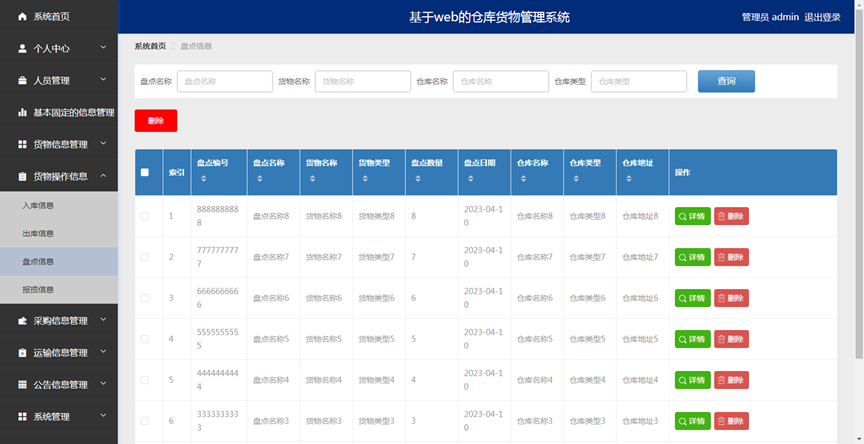This screenshot has width=864, height=444.
Task: Click the table icon for 公告信息管理
Action: 22,385
